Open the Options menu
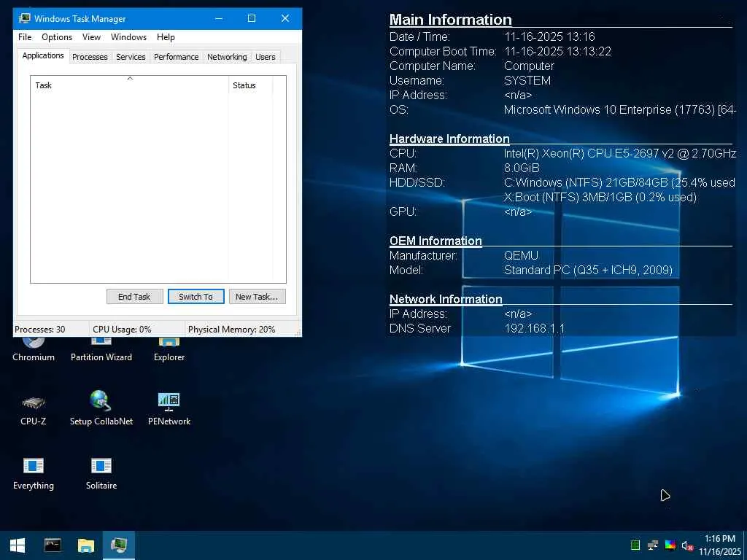747x560 pixels. tap(57, 37)
